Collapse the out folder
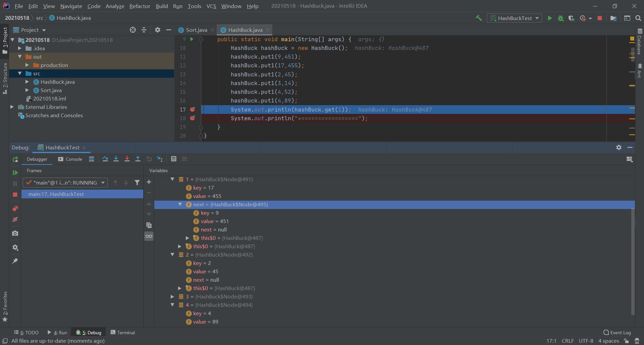The height and width of the screenshot is (345, 644). tap(20, 57)
